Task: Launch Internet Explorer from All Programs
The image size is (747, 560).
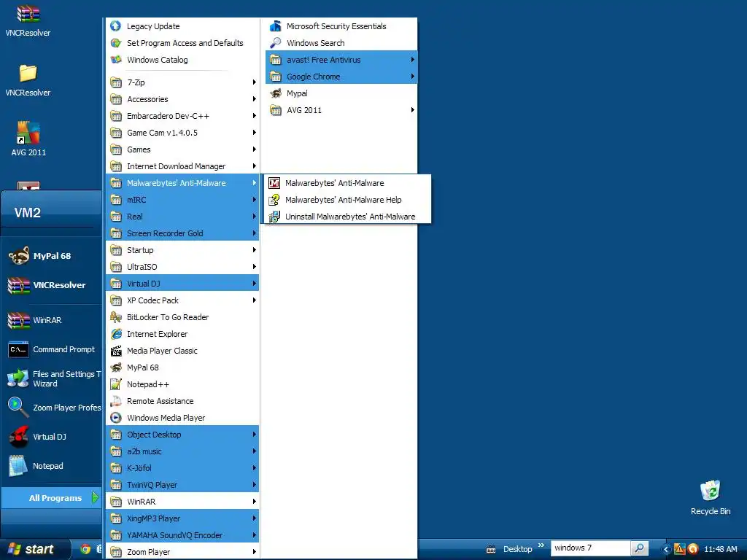Action: 182,334
